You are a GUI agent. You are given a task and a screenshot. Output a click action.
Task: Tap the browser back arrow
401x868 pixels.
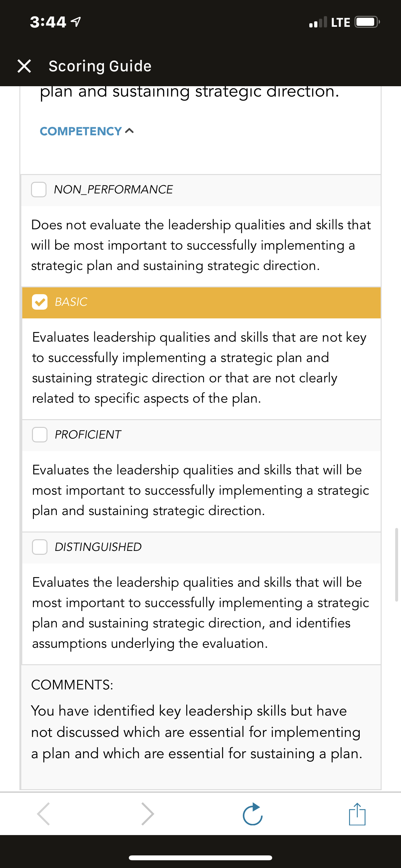[44, 814]
